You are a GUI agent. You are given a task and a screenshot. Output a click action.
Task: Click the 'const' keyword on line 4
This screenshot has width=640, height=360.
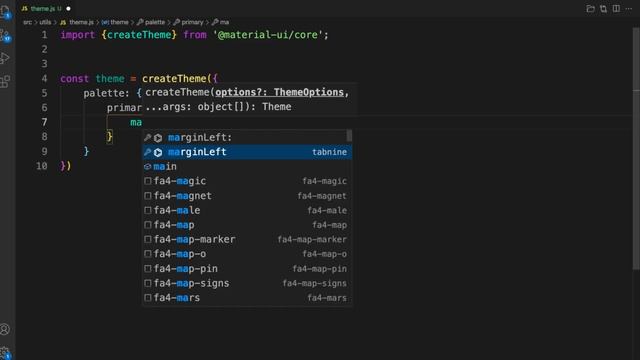coord(74,79)
